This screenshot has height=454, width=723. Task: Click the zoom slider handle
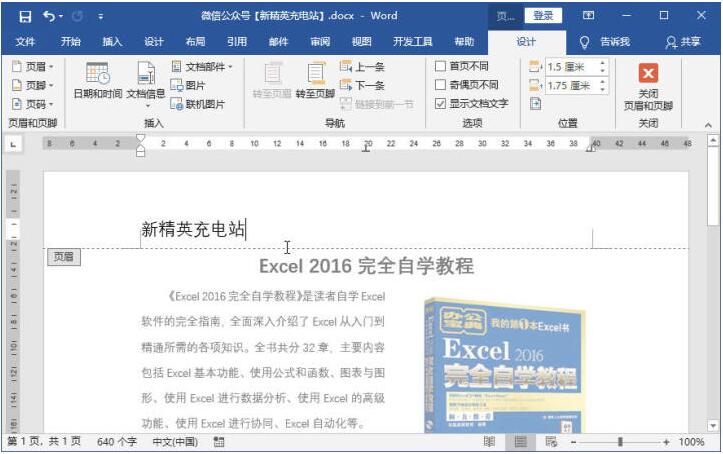620,442
